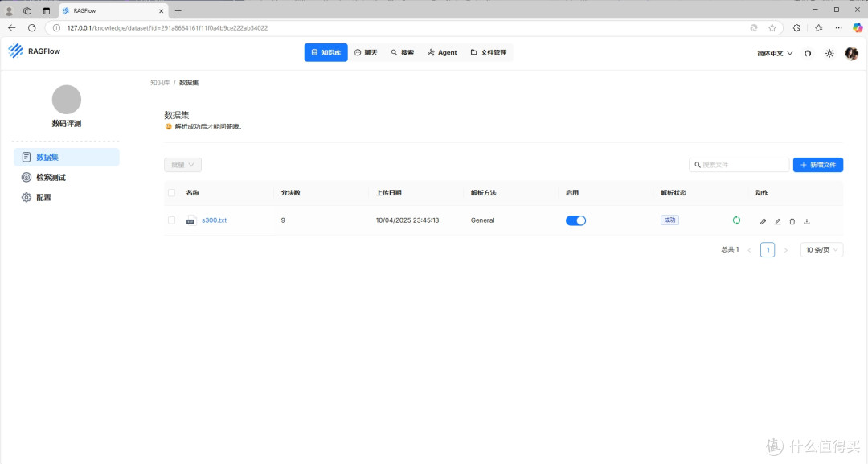This screenshot has height=464, width=868.
Task: Reload the page with browser refresh icon
Action: [x=32, y=27]
